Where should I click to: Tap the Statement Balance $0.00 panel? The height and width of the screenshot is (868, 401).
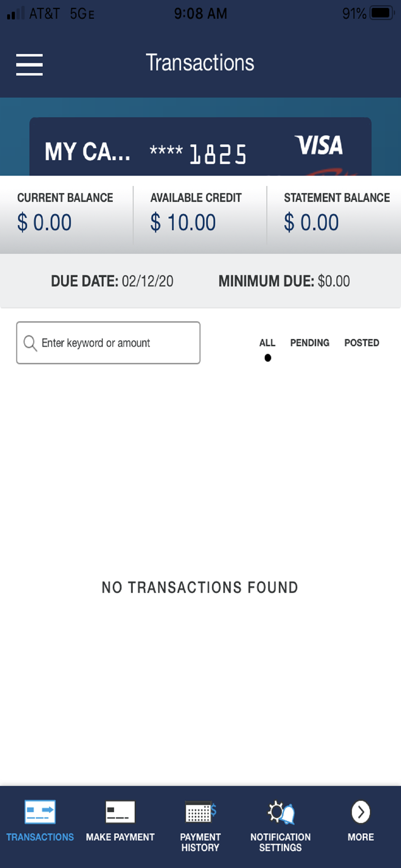[x=334, y=214]
